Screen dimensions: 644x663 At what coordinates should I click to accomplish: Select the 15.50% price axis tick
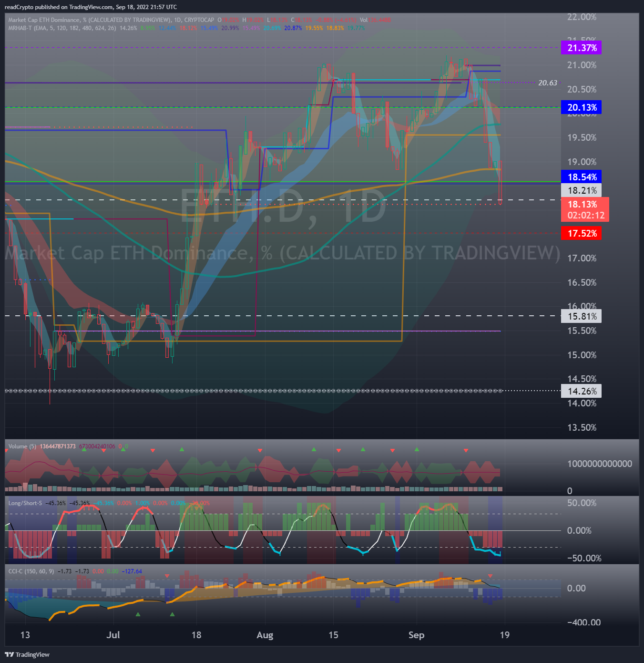point(582,331)
